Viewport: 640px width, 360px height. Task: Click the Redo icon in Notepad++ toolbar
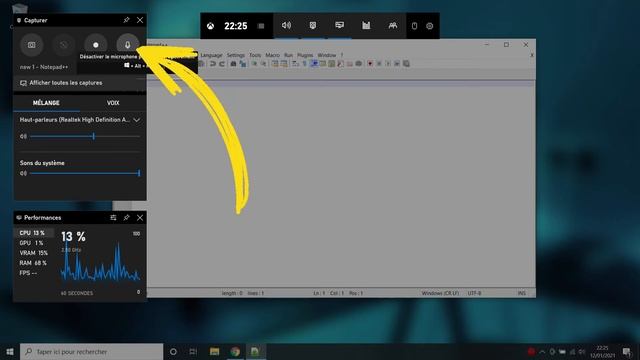[x=222, y=64]
